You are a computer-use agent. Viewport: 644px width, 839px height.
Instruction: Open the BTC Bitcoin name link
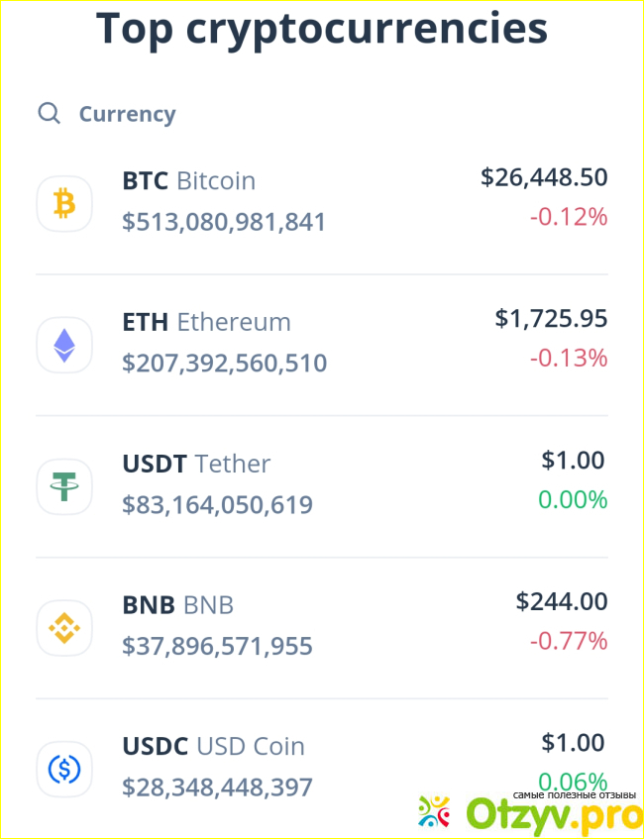coord(188,181)
